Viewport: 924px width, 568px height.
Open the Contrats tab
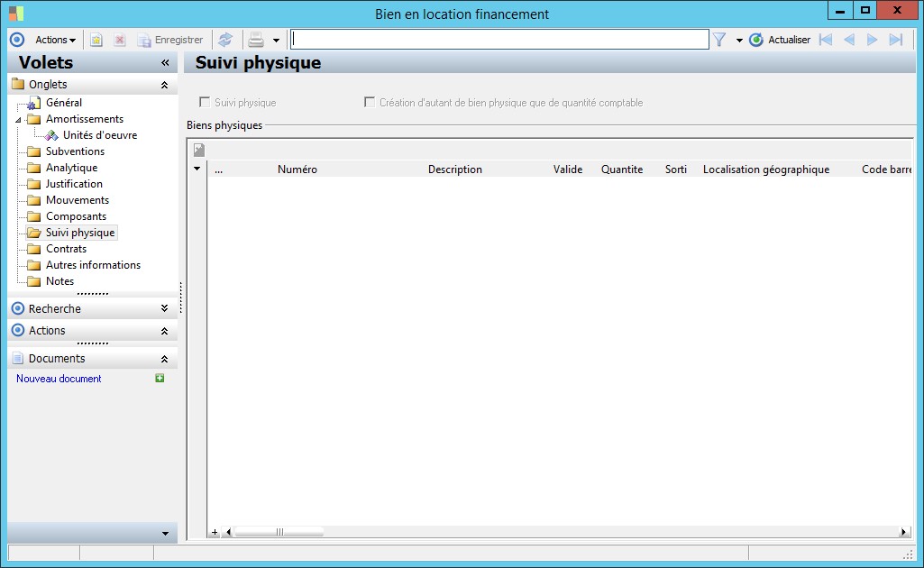pos(66,249)
